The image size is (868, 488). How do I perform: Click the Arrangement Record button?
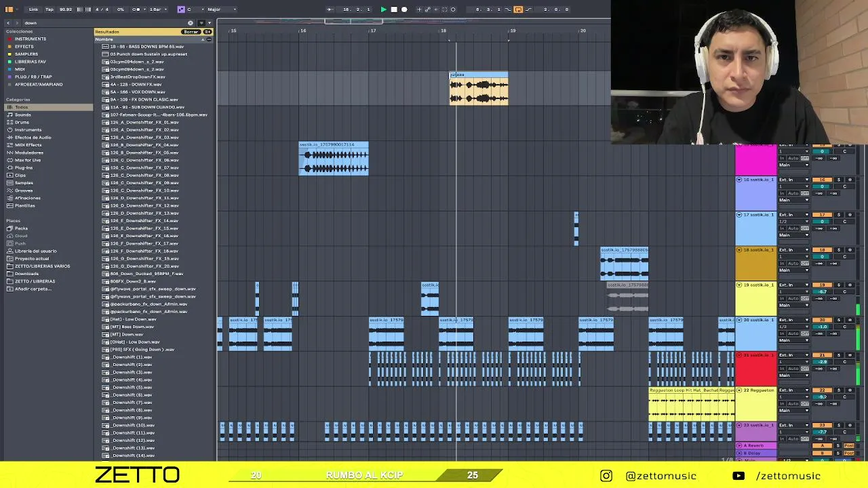pos(404,9)
